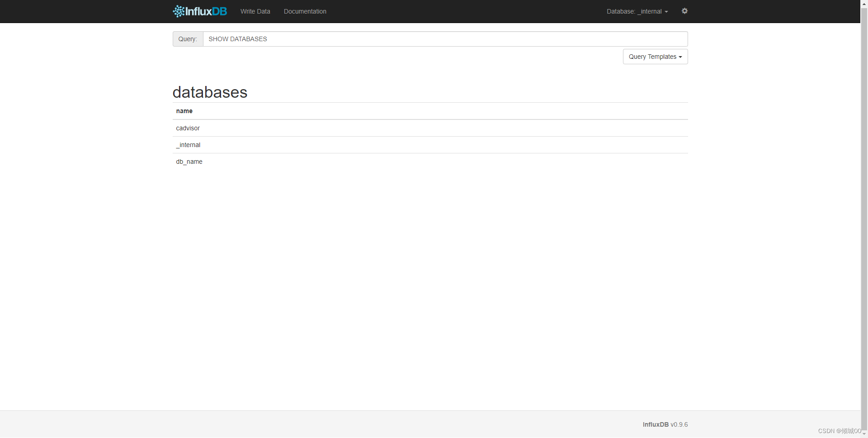Select the _internal row in the databases table

(430, 145)
